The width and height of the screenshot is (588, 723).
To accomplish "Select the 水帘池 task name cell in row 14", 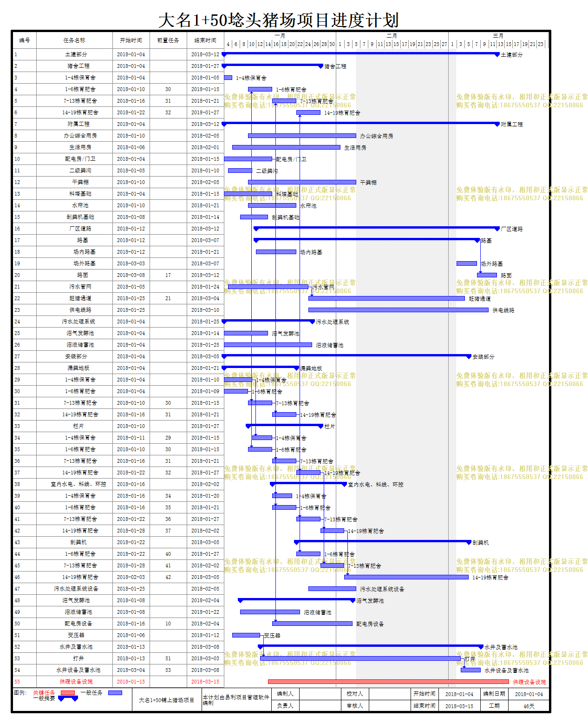I will click(74, 205).
